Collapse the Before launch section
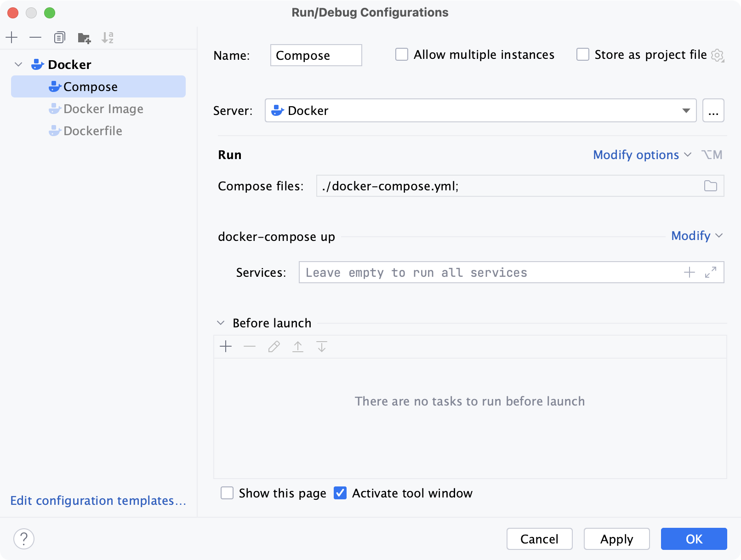741x560 pixels. [220, 323]
